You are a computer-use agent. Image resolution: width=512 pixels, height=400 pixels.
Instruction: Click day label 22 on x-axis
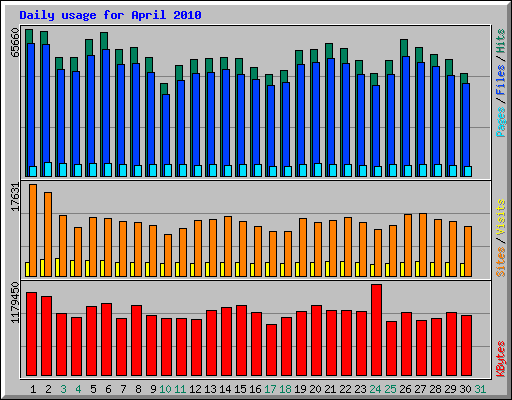(x=345, y=389)
